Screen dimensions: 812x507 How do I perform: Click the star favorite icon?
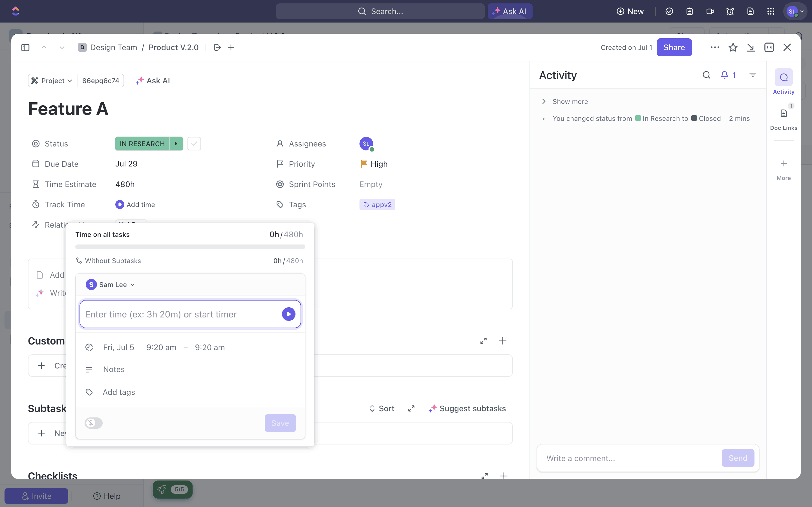point(733,47)
